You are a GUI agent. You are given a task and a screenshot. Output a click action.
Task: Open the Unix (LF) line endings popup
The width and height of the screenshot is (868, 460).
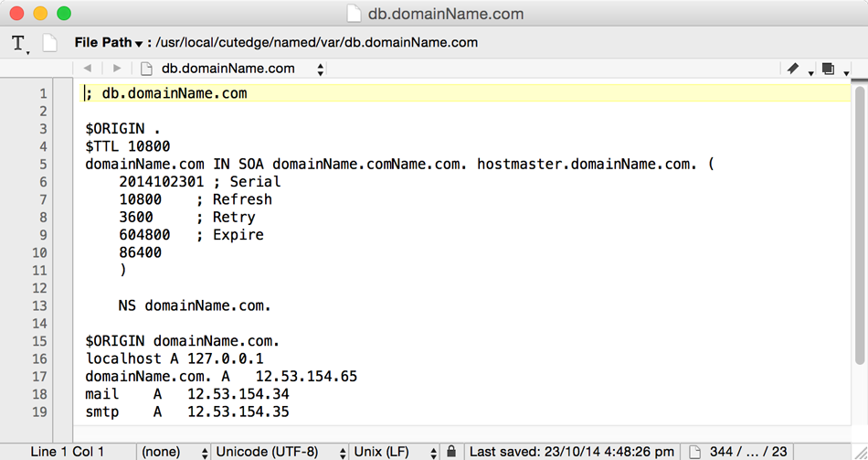pos(395,452)
